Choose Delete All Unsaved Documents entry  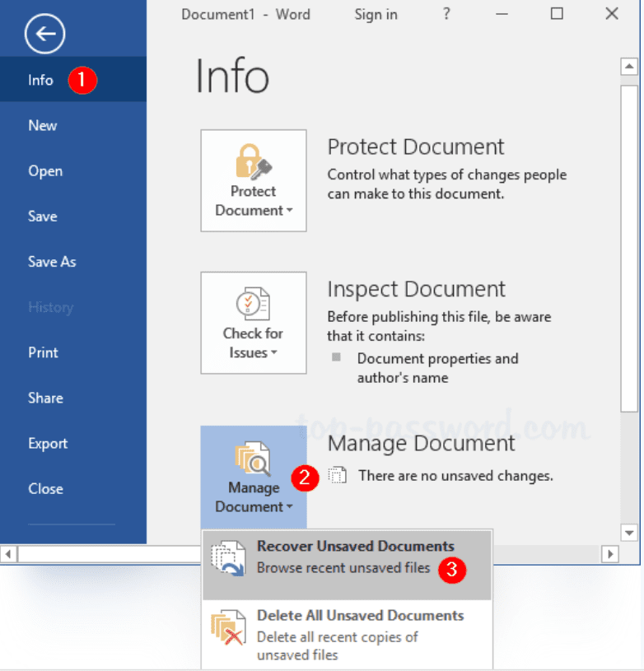coord(360,616)
